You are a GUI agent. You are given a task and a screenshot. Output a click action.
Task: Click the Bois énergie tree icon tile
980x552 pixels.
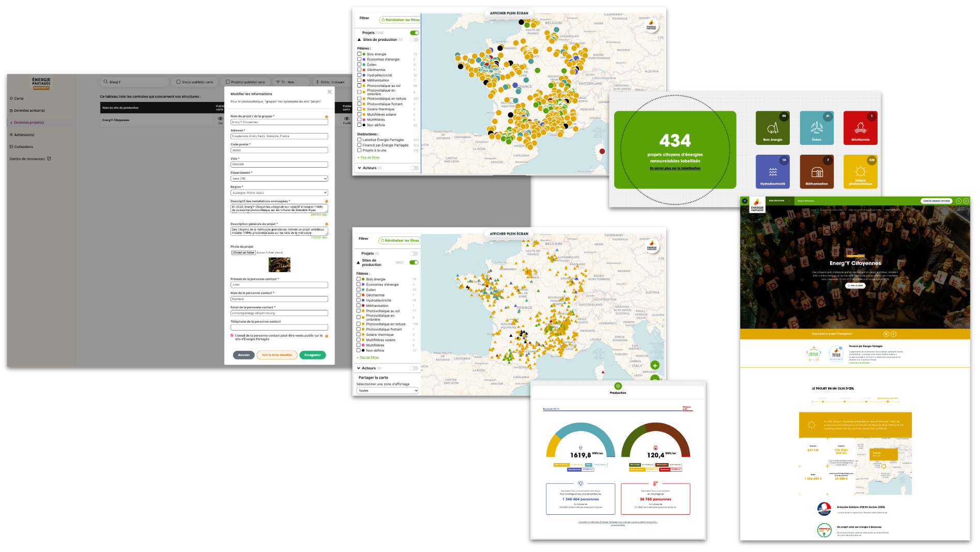click(x=772, y=128)
